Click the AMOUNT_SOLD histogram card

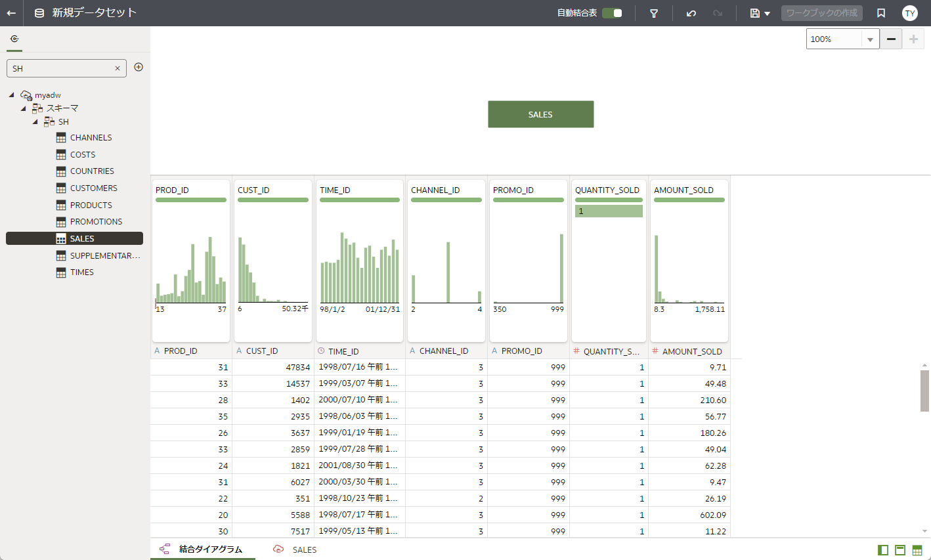689,261
